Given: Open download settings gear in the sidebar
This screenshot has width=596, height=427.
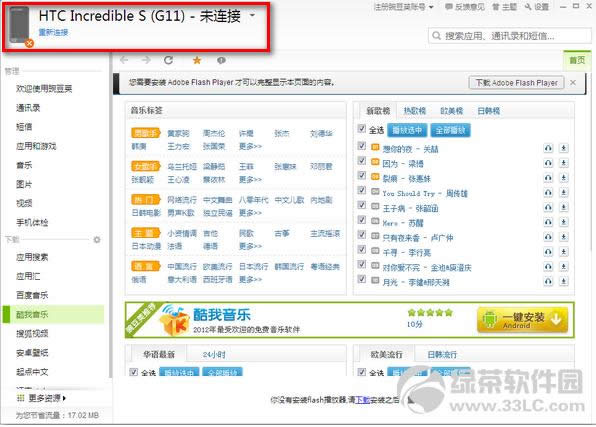Looking at the screenshot, I should pos(97,240).
